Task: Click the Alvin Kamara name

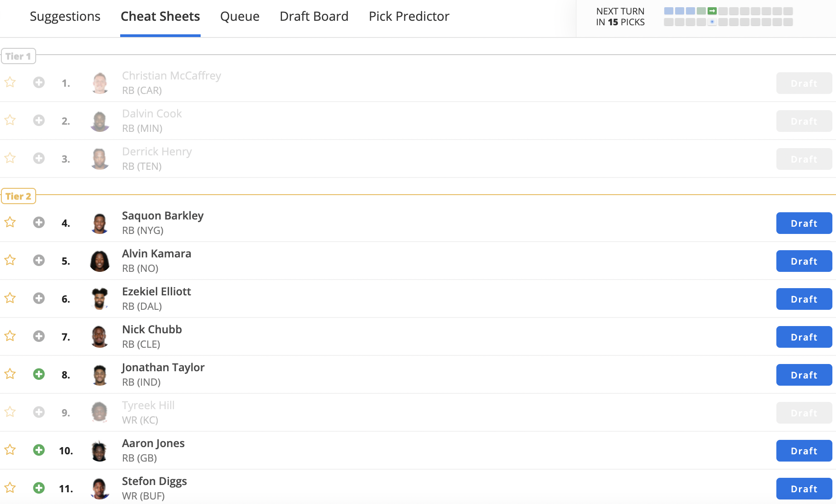Action: (x=156, y=254)
